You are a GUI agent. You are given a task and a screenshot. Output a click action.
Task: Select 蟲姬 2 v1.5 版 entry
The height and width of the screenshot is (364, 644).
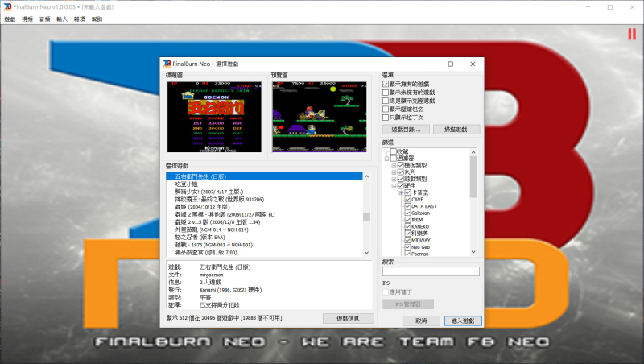coord(265,221)
